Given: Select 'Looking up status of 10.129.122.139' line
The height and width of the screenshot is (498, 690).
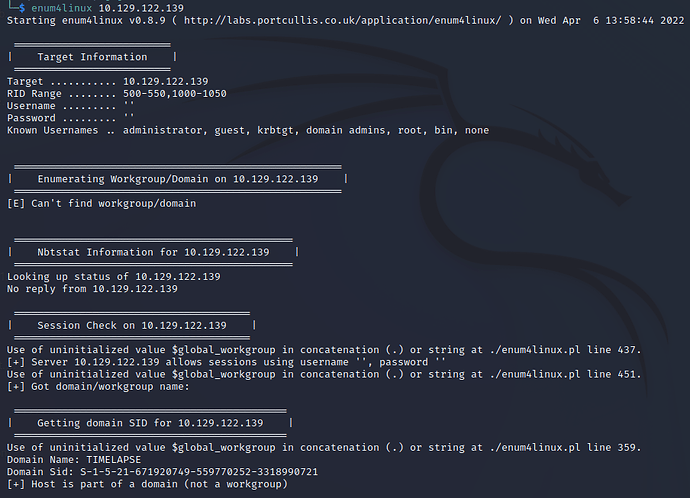Looking at the screenshot, I should (x=114, y=277).
